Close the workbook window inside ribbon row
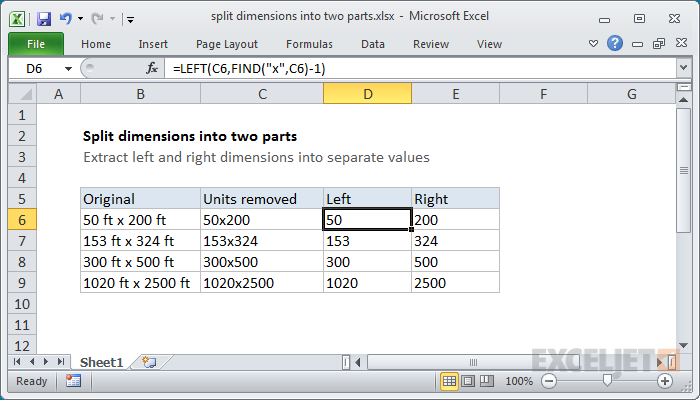 click(x=681, y=43)
